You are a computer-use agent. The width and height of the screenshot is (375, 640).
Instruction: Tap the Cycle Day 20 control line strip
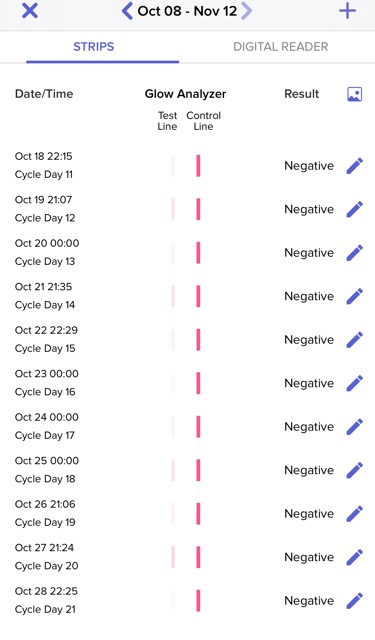[198, 557]
